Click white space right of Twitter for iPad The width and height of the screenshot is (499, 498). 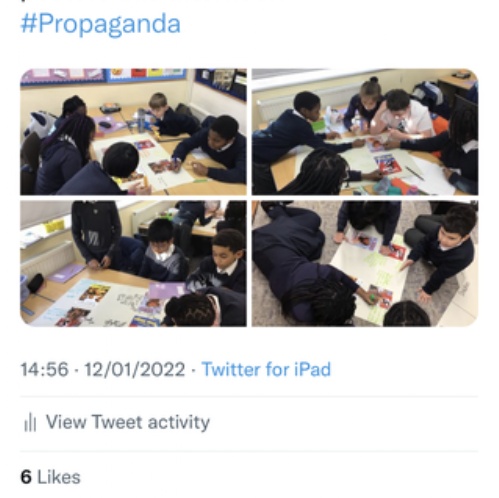tap(405, 369)
